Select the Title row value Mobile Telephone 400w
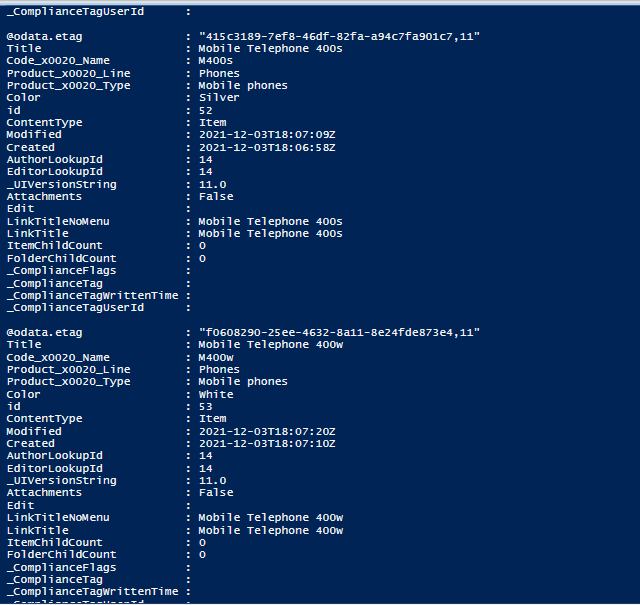The height and width of the screenshot is (605, 640). 270,345
